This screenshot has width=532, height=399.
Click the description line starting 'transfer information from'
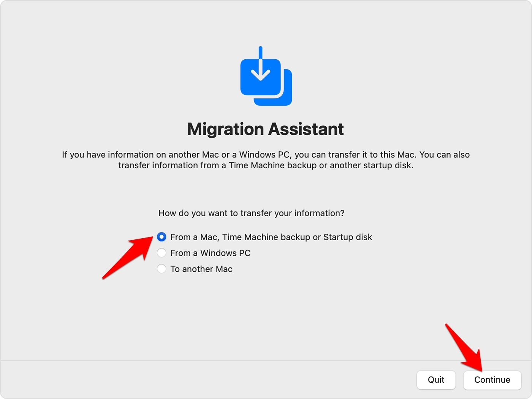pos(266,165)
